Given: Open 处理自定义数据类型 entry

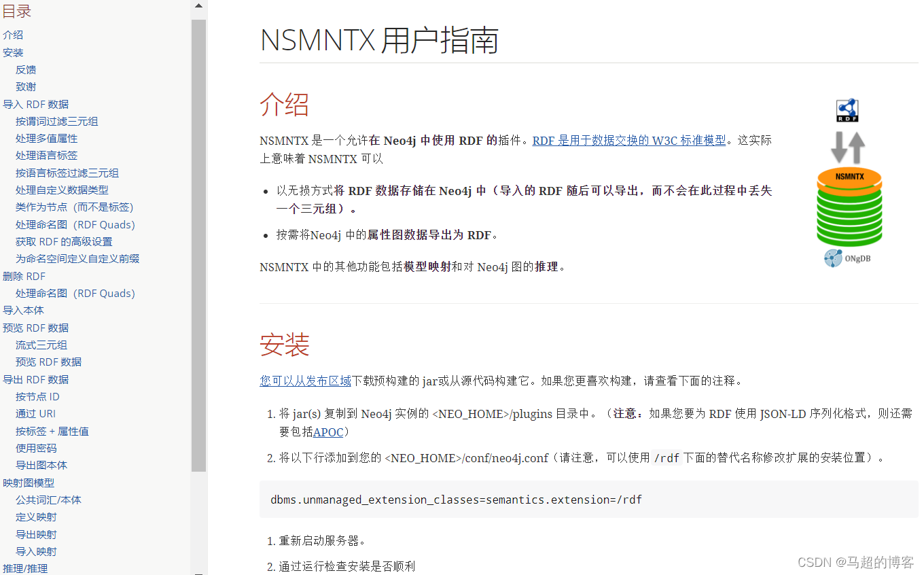Looking at the screenshot, I should pos(62,190).
